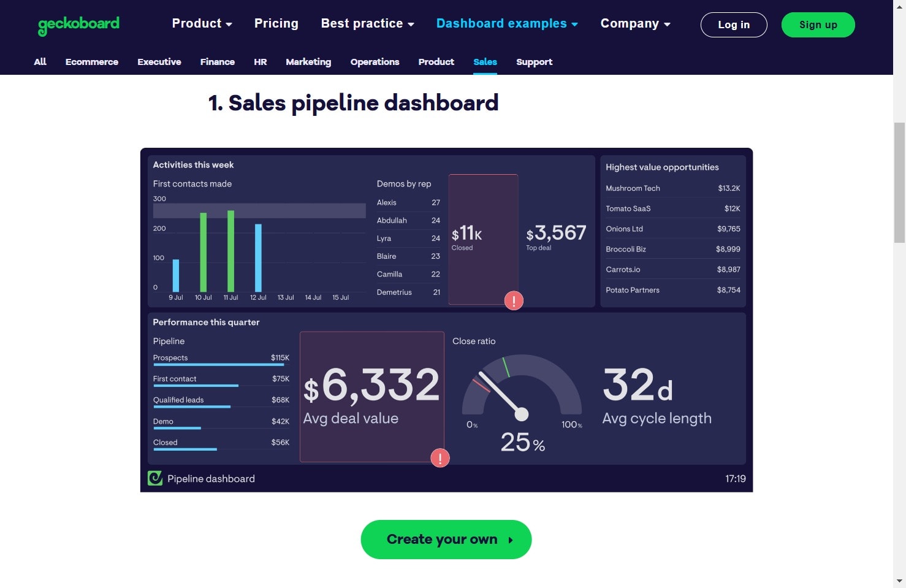Click the 17:19 dashboard clock

point(736,479)
